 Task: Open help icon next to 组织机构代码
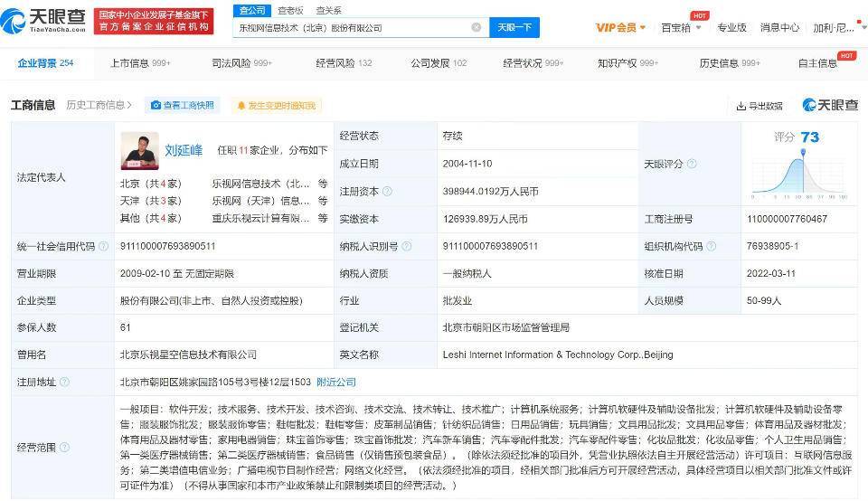click(712, 246)
